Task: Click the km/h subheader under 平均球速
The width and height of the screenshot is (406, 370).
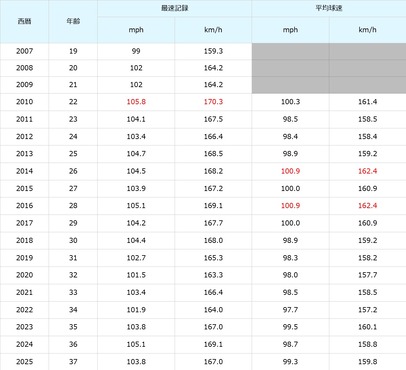Action: click(368, 30)
